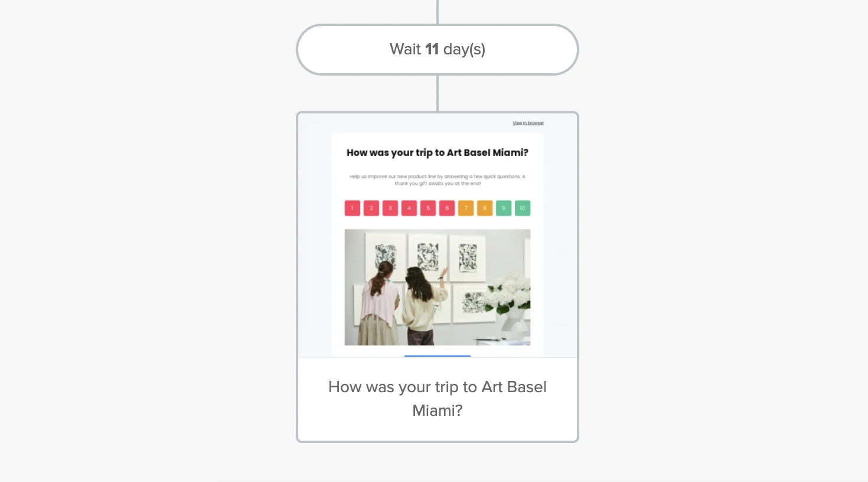This screenshot has height=482, width=868.
Task: Click rating 5 in the email preview
Action: [x=428, y=208]
